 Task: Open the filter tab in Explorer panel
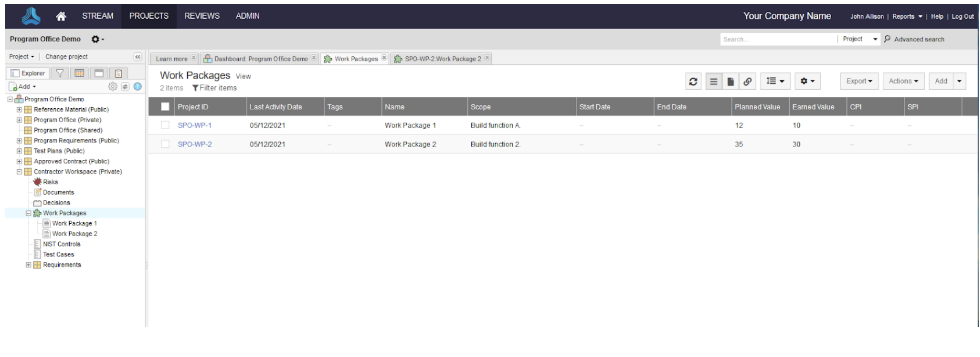pos(60,73)
